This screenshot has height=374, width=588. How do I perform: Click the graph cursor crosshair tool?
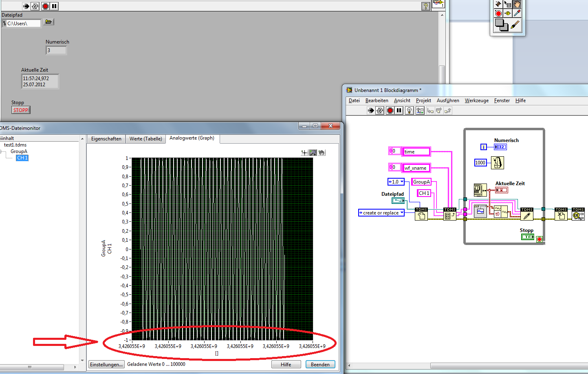(x=304, y=153)
